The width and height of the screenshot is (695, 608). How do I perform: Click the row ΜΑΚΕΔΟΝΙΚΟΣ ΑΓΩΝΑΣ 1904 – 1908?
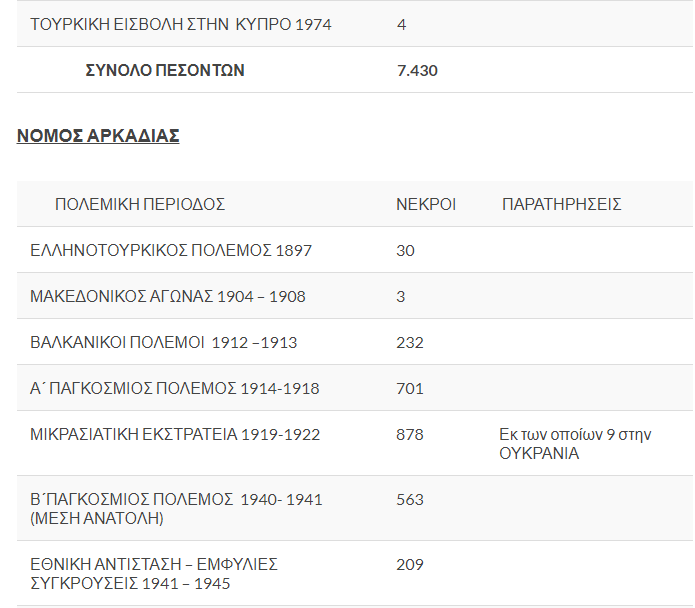355,296
